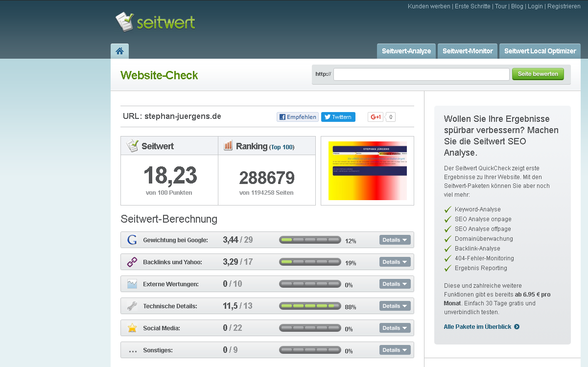Go to the home icon tab
Screen dimensions: 588x367
(120, 51)
